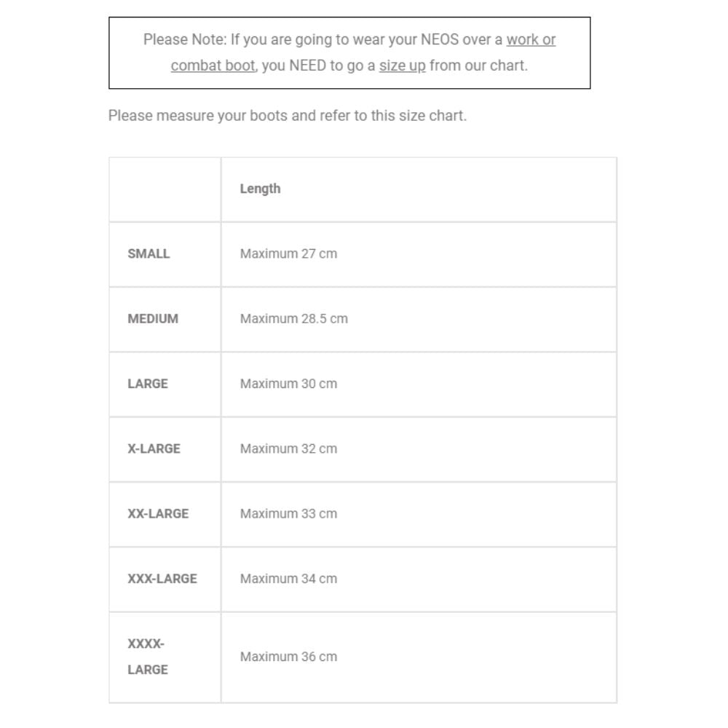Click the "Maximum 27 cm" cell
The image size is (728, 728).
tap(288, 254)
